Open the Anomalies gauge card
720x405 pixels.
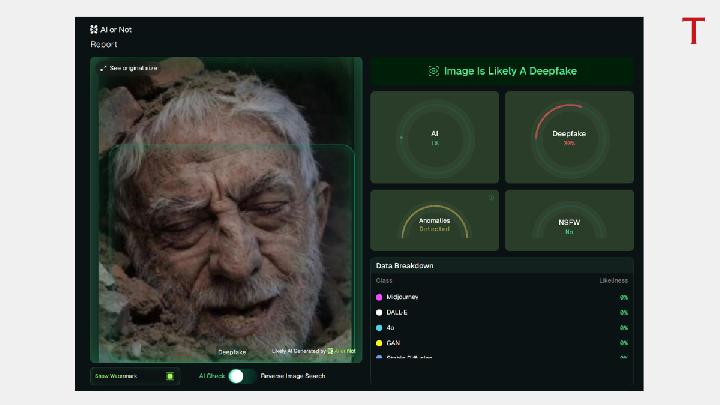[x=434, y=221]
